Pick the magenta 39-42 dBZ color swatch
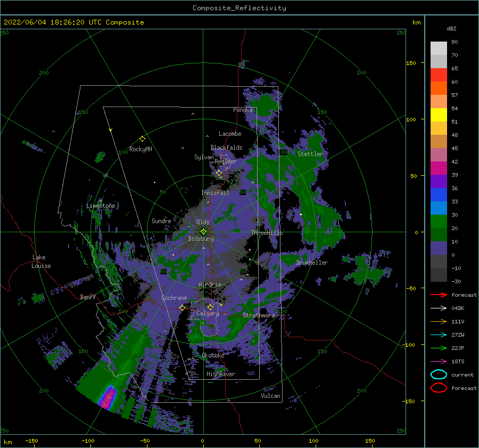 coord(439,168)
